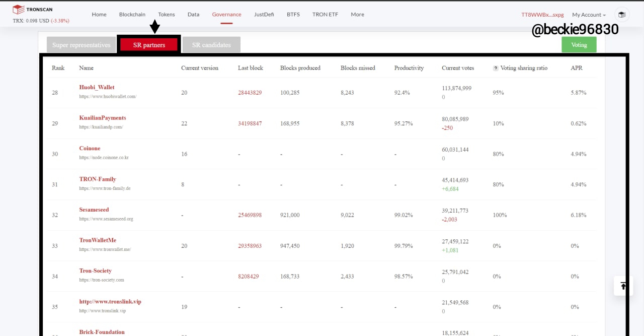Open the Coinone representative link

click(x=90, y=148)
